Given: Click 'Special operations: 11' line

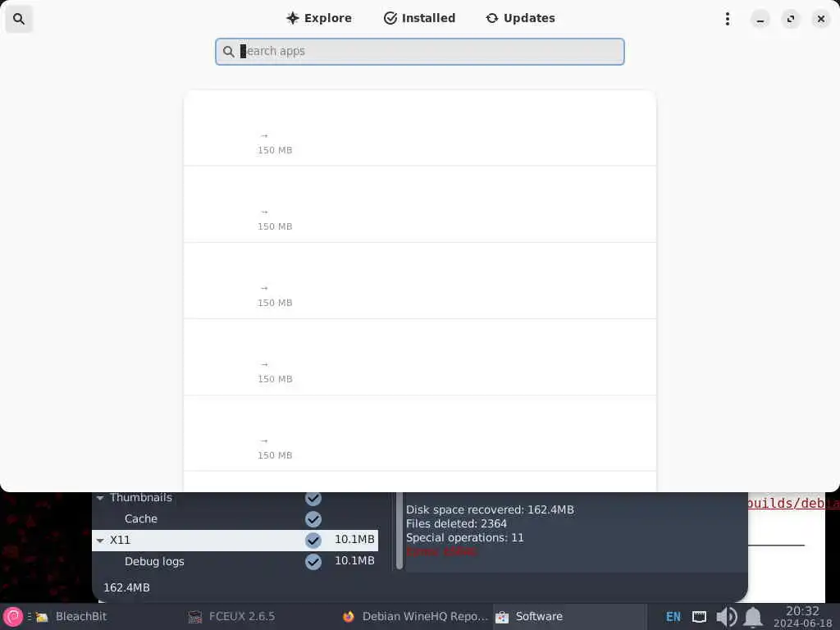Looking at the screenshot, I should pos(464,537).
